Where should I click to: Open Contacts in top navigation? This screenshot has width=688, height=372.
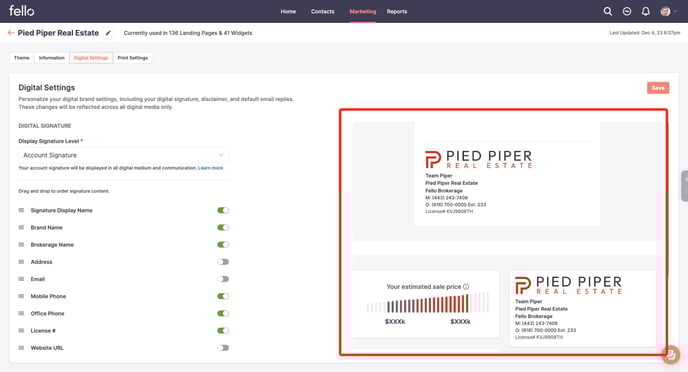point(322,11)
